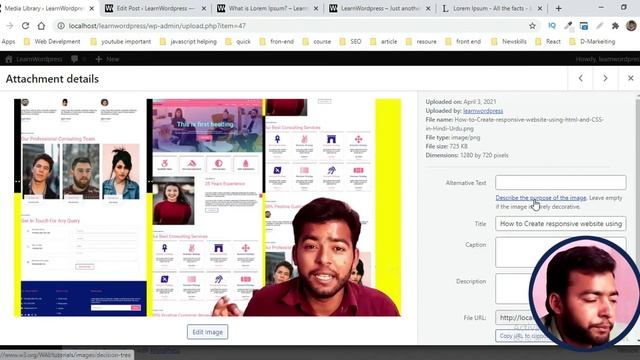Open the Extensions puzzle piece menu
The width and height of the screenshot is (640, 360).
click(x=616, y=26)
